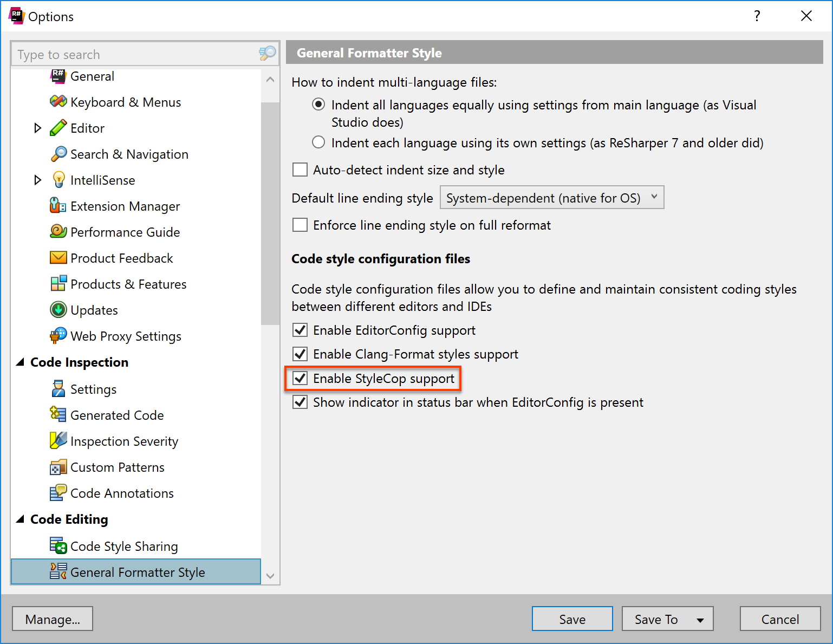Select Code Style Sharing page
Image resolution: width=833 pixels, height=644 pixels.
[124, 547]
